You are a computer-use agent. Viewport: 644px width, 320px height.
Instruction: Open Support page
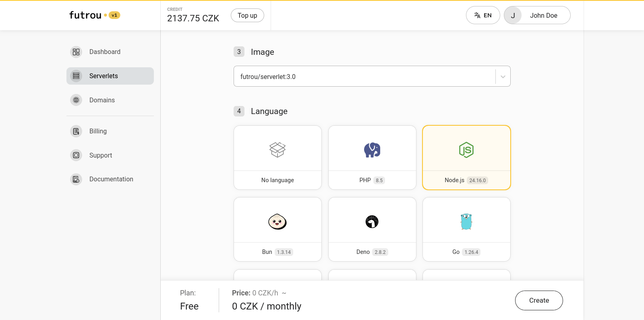tap(110, 155)
